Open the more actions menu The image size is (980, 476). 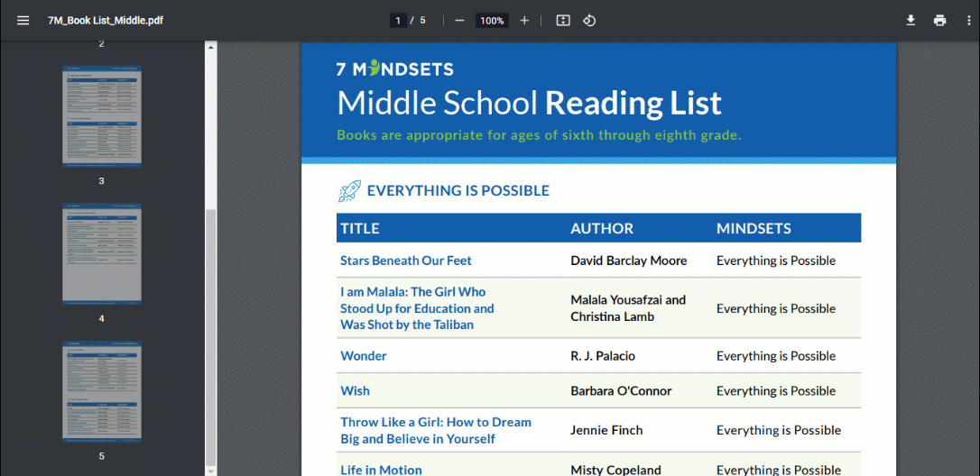pos(969,21)
